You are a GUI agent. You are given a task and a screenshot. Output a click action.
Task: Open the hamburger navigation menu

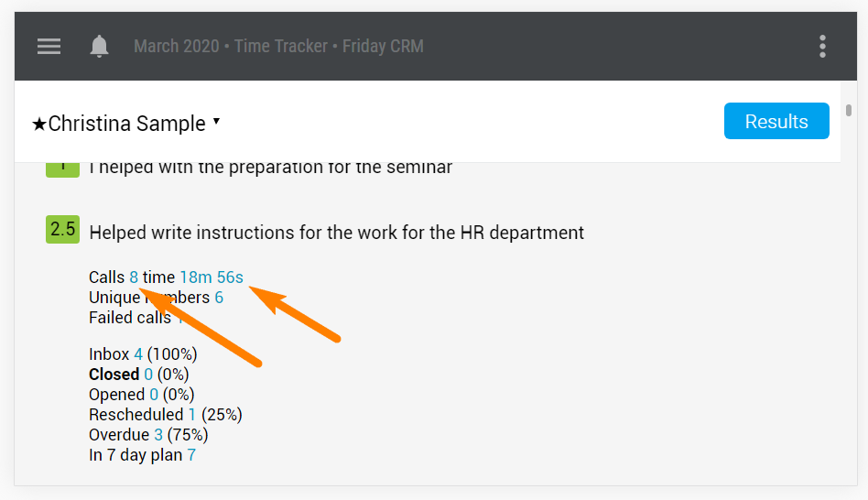[49, 46]
